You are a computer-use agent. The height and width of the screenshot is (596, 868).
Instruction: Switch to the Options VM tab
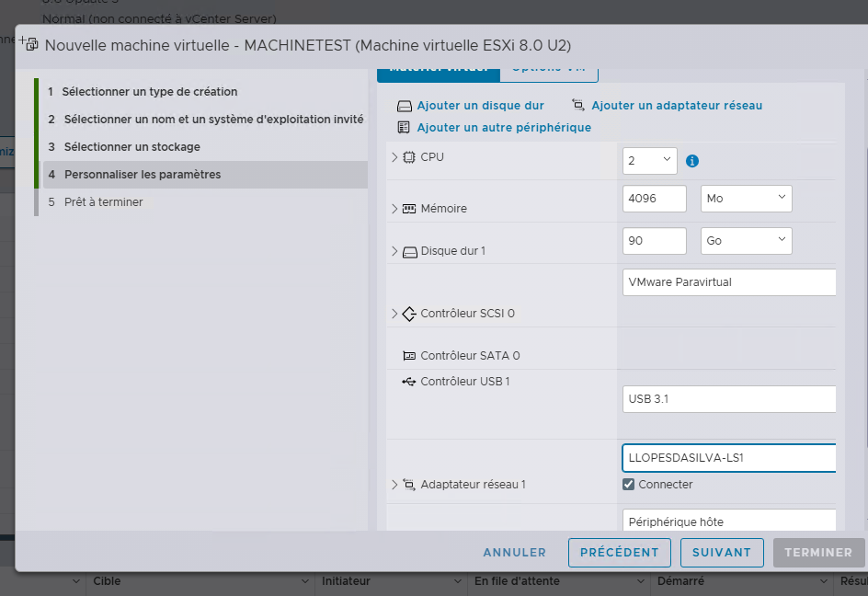[549, 66]
